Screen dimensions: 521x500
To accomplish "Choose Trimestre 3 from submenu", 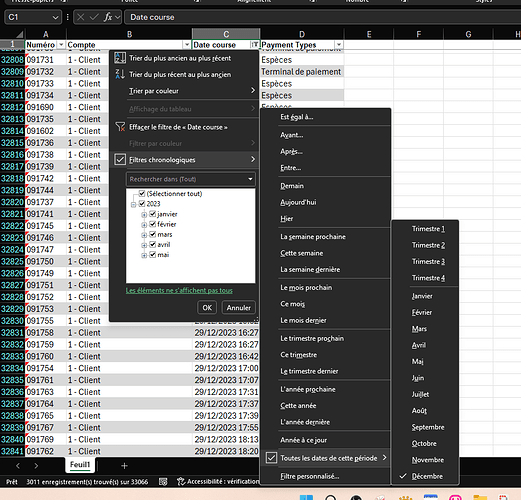I will point(428,261).
